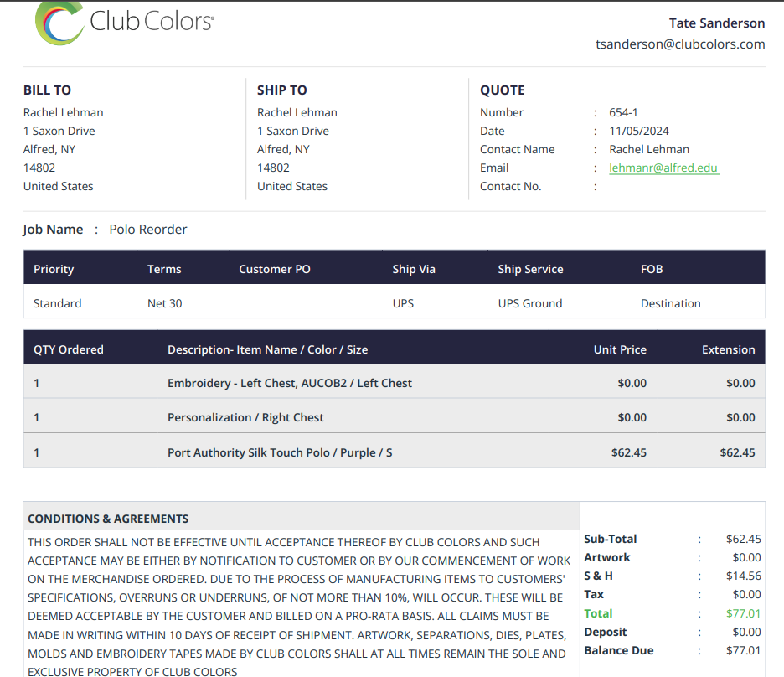The image size is (784, 677).
Task: Open the lehmanr@alfred.edu email link
Action: (663, 168)
